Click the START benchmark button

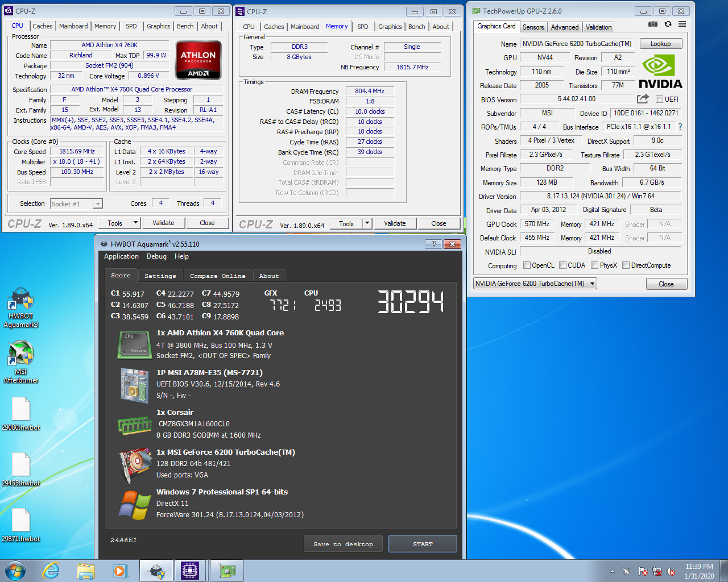423,544
